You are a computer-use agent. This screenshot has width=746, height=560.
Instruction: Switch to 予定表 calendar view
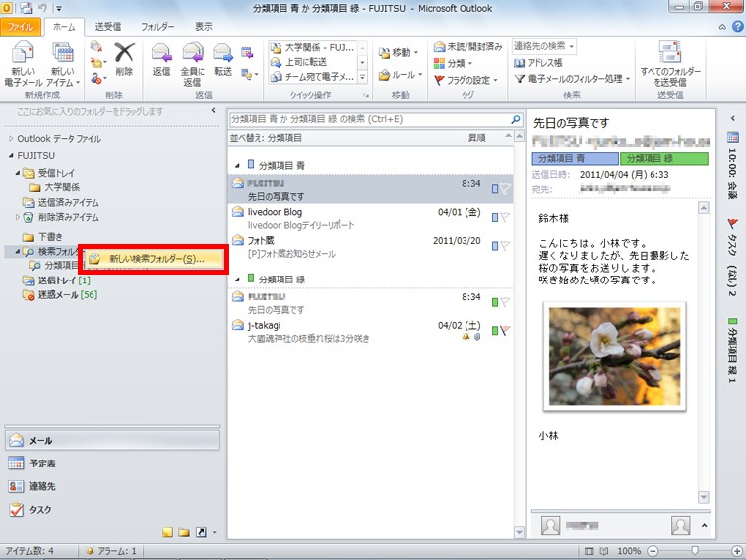(x=112, y=463)
